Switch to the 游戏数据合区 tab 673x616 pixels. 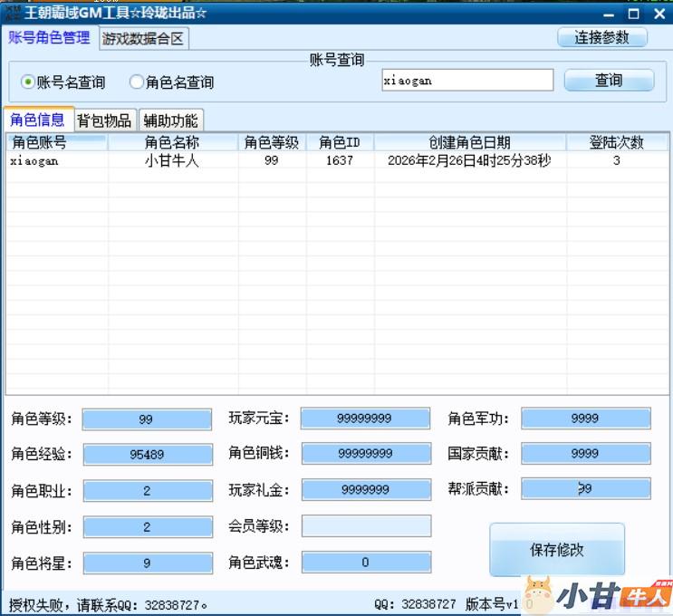pos(143,39)
